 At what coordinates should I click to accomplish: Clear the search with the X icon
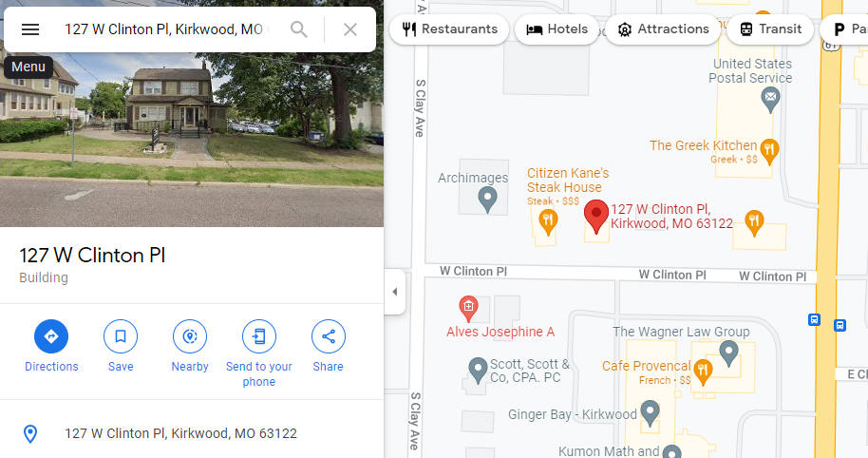[349, 29]
